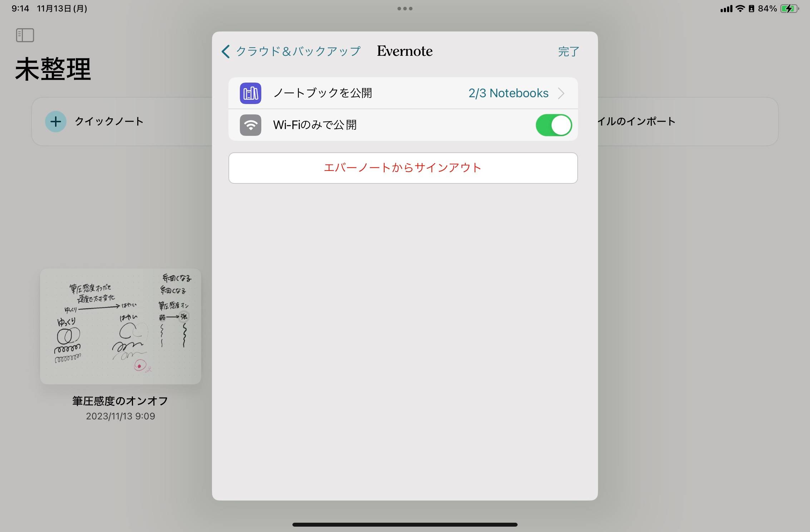The height and width of the screenshot is (532, 810).
Task: Tap the purple notebooks library icon
Action: 250,93
